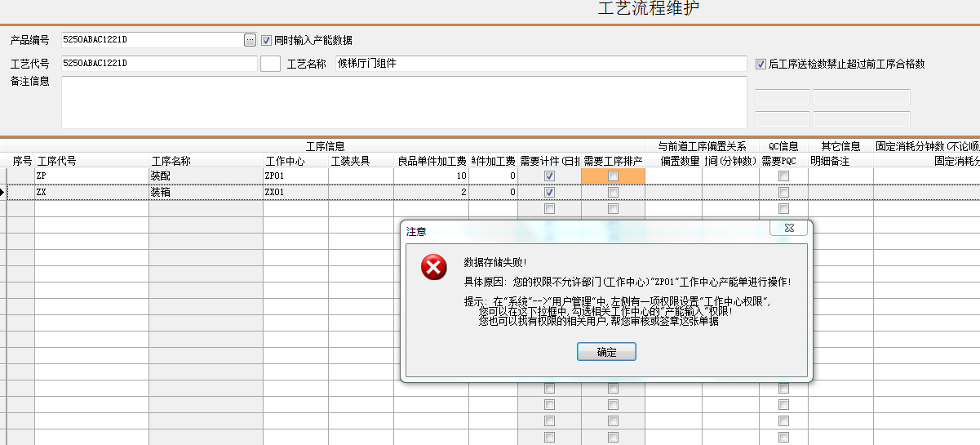Click the current-row arrow indicator beside ZX
Screen dimensions: 980x445
click(x=3, y=193)
